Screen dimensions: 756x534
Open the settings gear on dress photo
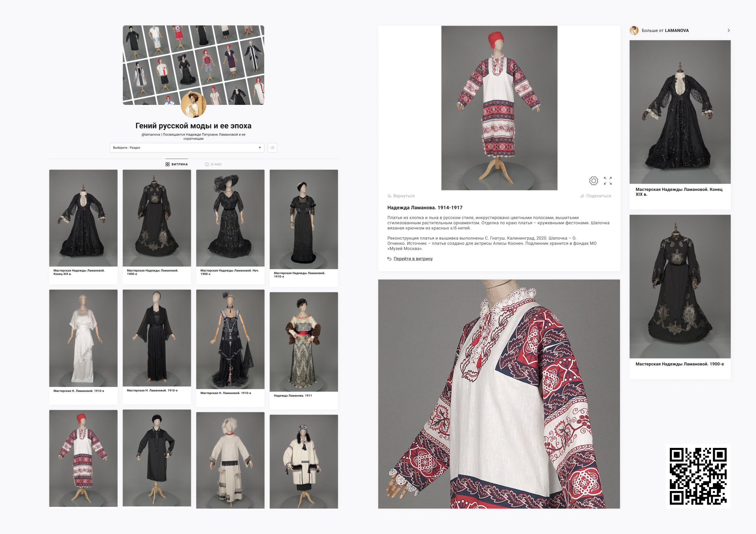[593, 181]
